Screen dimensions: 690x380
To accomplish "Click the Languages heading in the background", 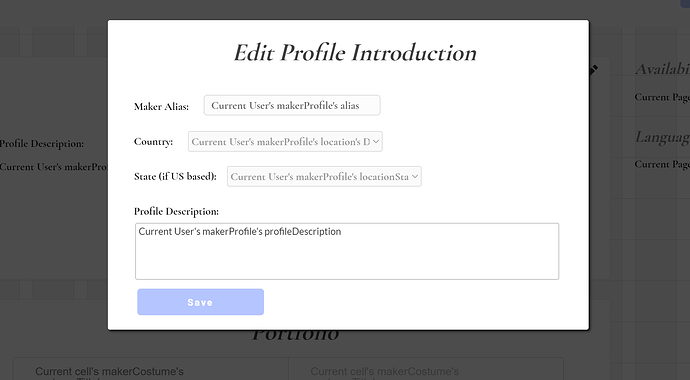I will (662, 137).
